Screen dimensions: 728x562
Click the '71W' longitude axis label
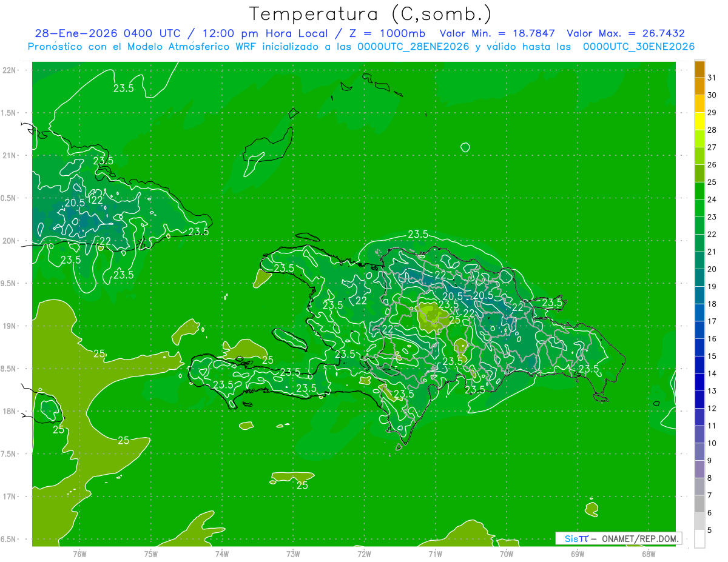coord(435,554)
